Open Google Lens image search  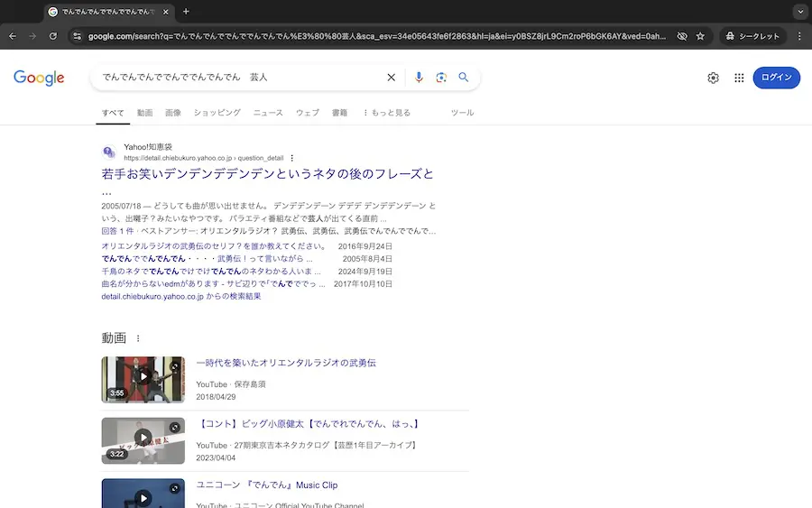click(x=441, y=78)
